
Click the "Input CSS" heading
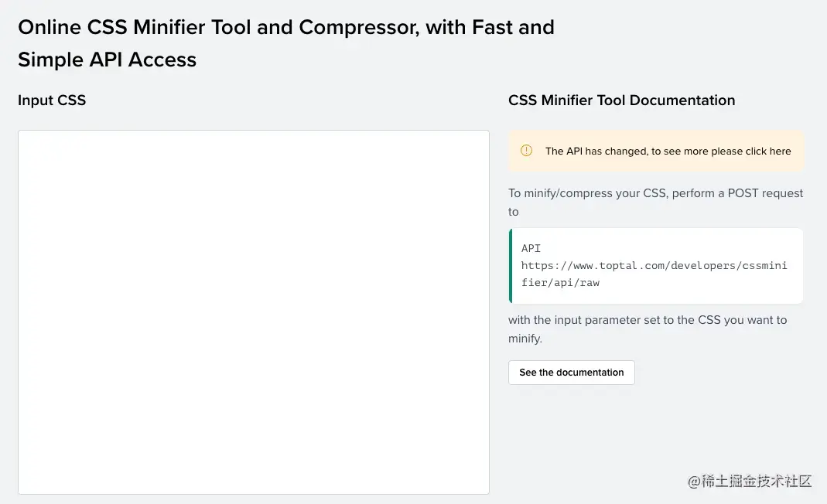pos(52,100)
